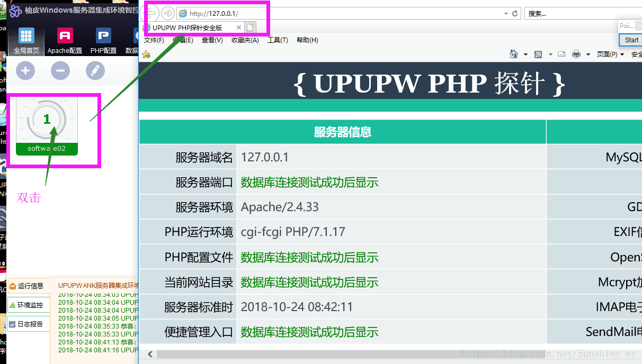Open the 页面(P) dropdown menu

[x=610, y=54]
